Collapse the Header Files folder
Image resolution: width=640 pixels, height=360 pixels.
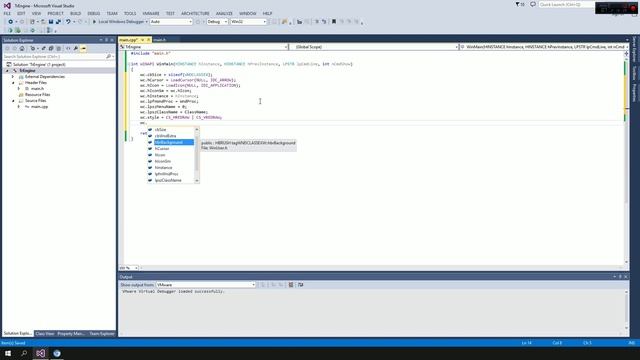tap(13, 83)
